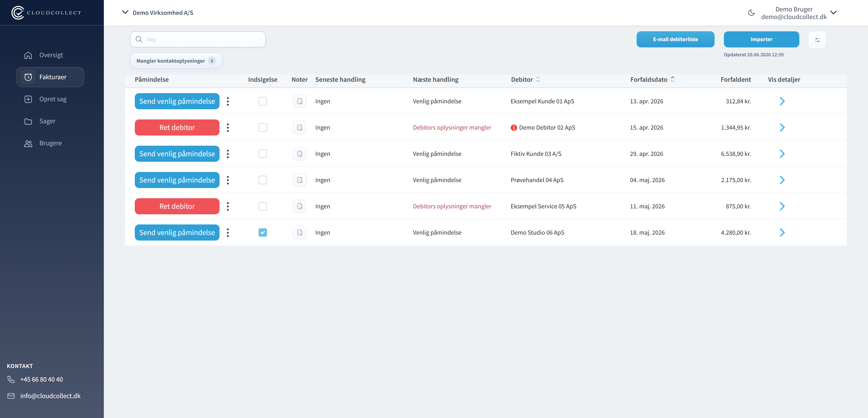Click the Importer button
The height and width of the screenshot is (418, 868).
761,39
